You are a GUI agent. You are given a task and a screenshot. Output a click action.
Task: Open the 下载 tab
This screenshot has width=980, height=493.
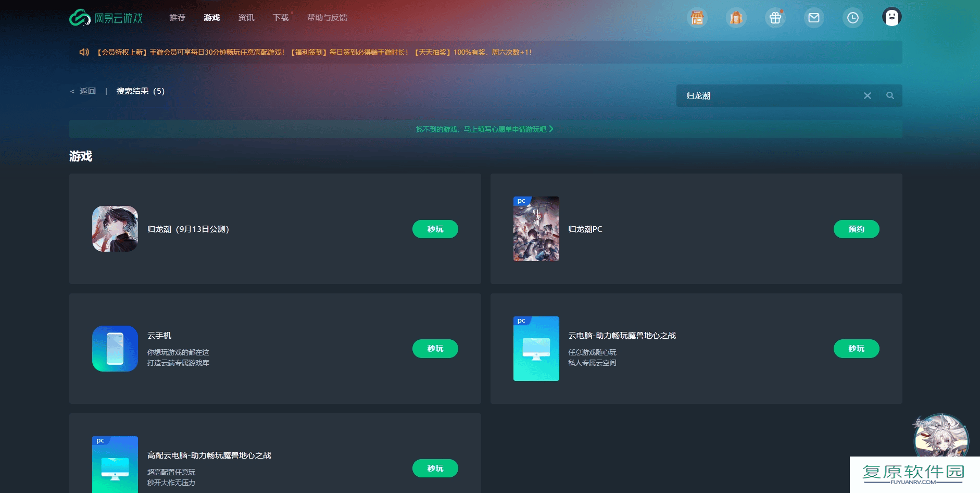click(281, 18)
